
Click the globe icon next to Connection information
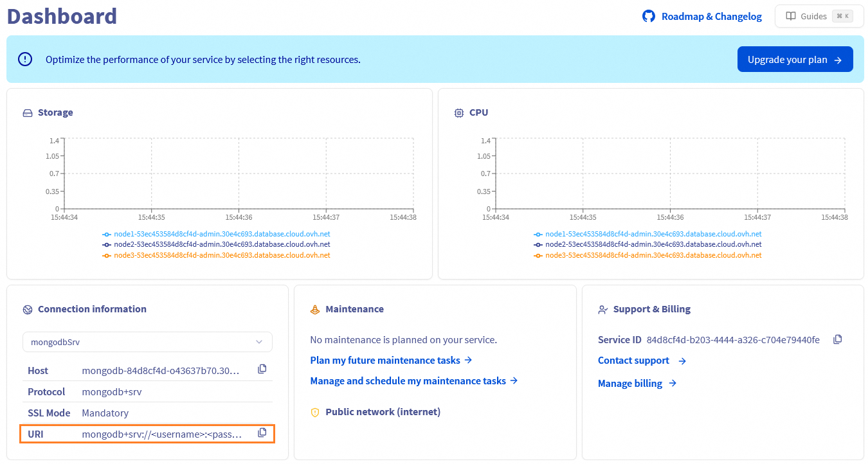[x=27, y=309]
